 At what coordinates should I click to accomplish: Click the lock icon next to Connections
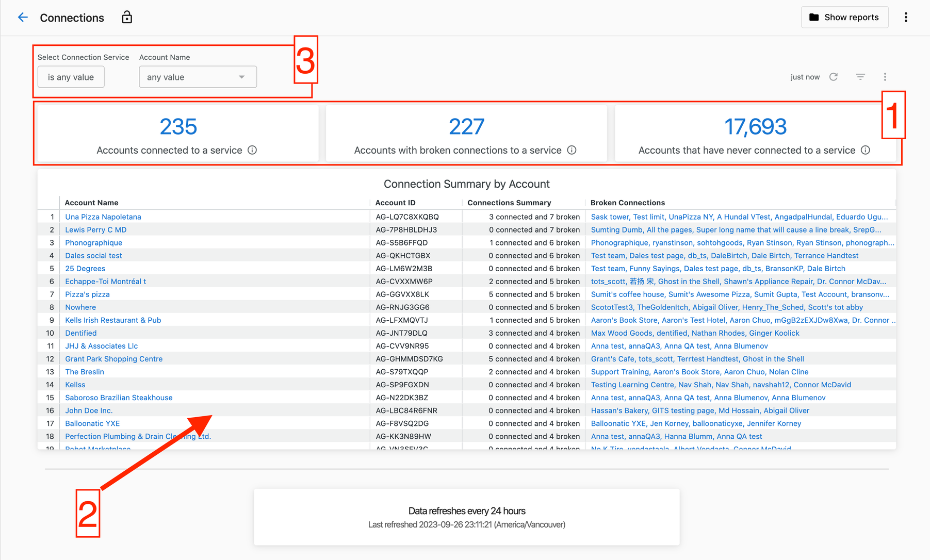[x=127, y=18]
